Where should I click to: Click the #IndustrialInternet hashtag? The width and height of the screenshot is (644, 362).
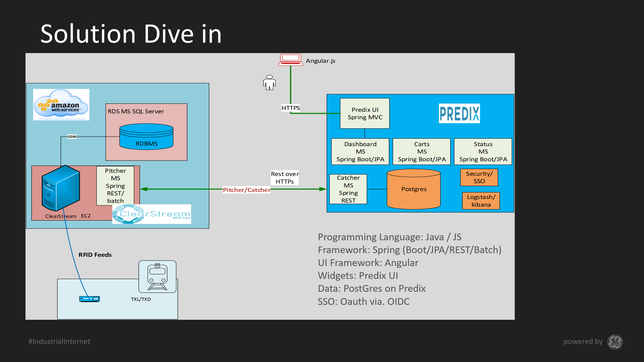(59, 341)
